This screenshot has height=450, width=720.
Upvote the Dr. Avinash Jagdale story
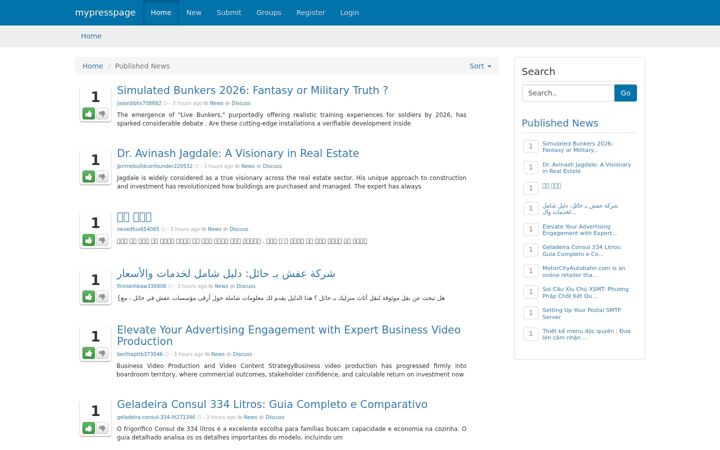click(x=89, y=176)
